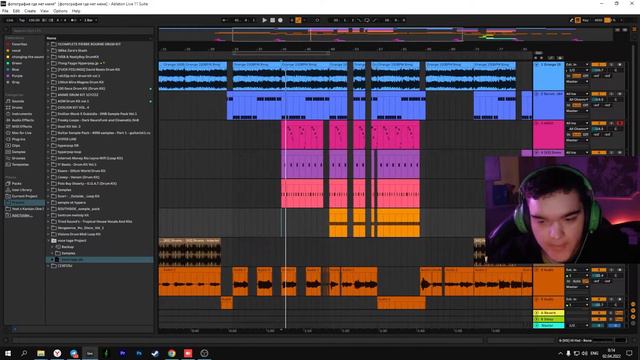Viewport: 640px width, 360px height.
Task: Select the Favorites red collection
Action: 19,44
